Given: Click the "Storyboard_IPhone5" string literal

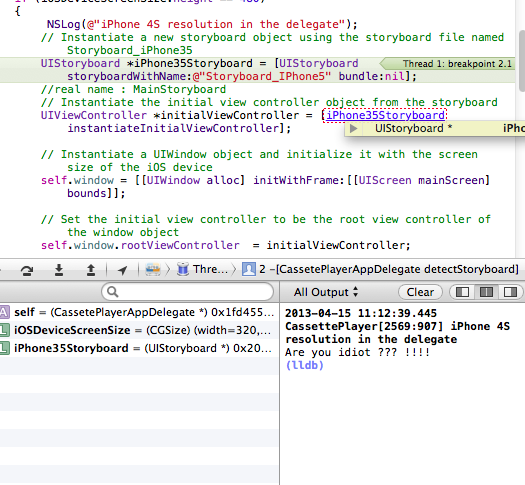Looking at the screenshot, I should click(261, 77).
